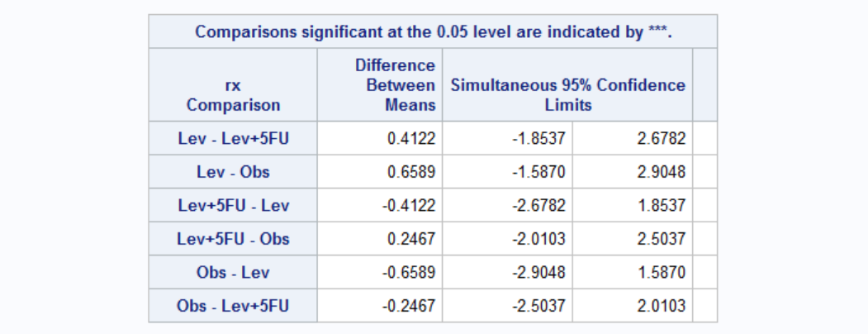Select the Obs - Lev row label
The height and width of the screenshot is (334, 868).
click(x=233, y=272)
